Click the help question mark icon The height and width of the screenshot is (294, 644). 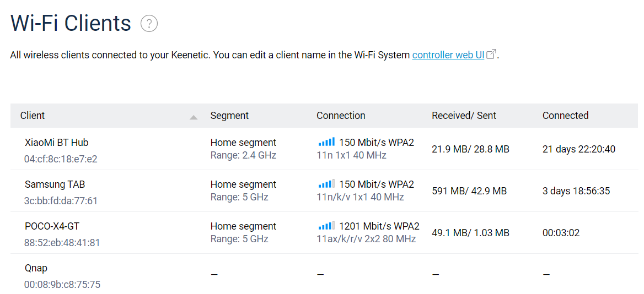149,24
